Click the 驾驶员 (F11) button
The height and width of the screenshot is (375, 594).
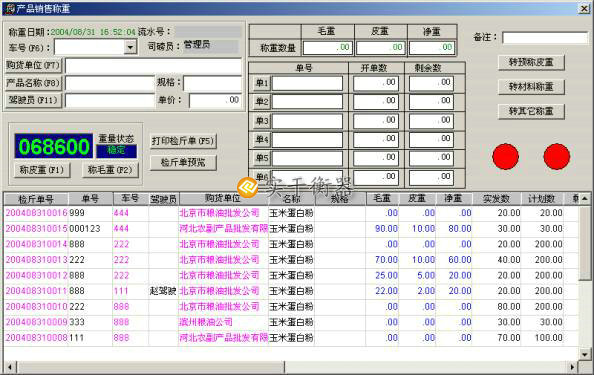pos(33,100)
